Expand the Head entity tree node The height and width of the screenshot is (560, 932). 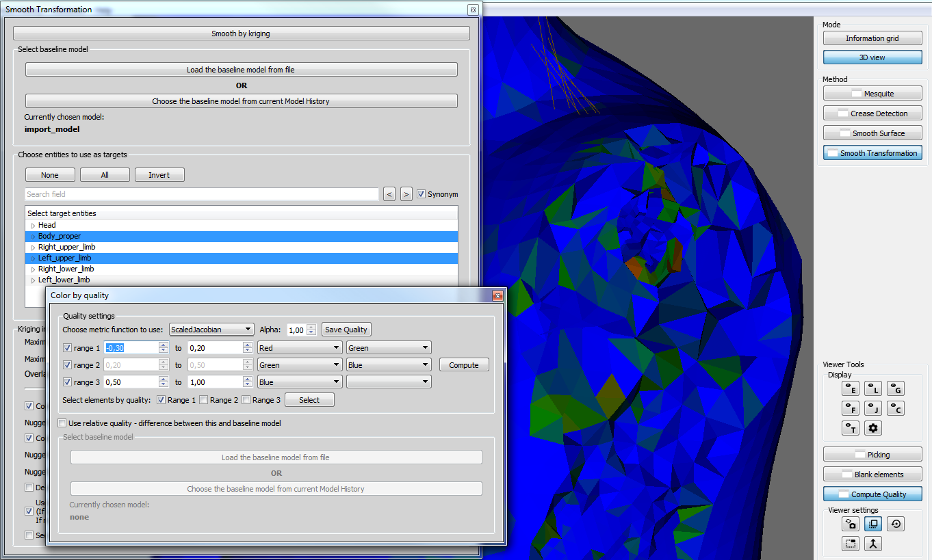click(x=32, y=226)
